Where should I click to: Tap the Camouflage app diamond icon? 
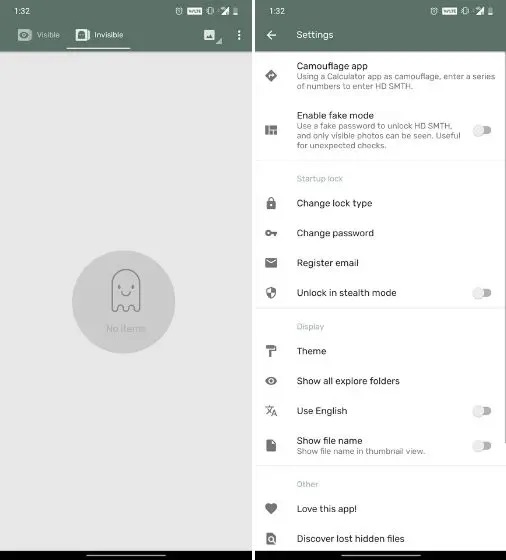tap(271, 76)
